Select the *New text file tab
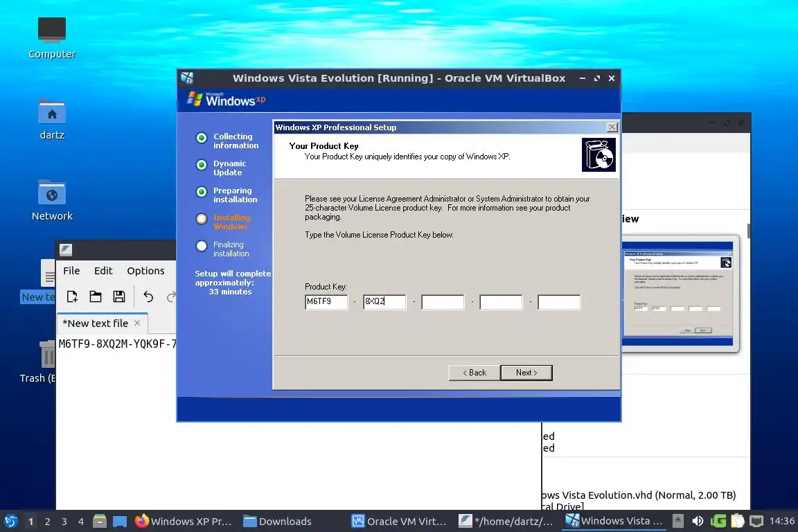798x532 pixels. 102,323
